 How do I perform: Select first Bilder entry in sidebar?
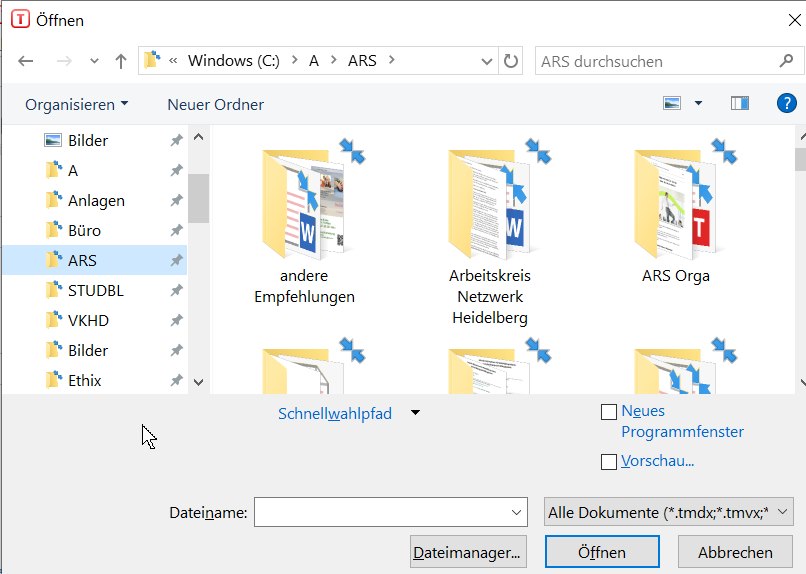(95, 140)
